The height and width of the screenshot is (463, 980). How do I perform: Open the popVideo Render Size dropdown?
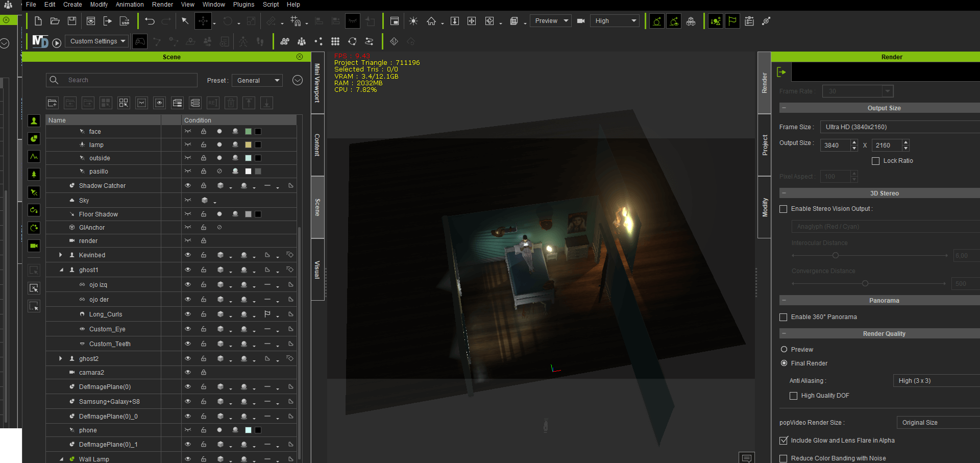pyautogui.click(x=938, y=423)
